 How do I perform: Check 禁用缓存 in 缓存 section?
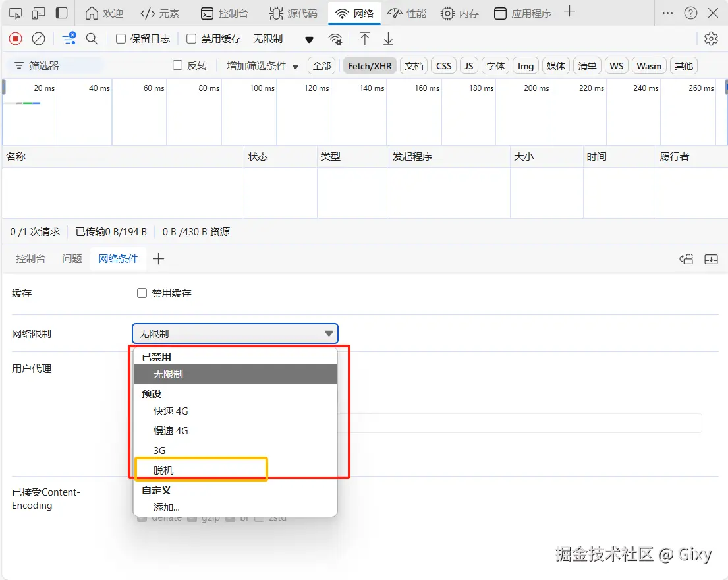pyautogui.click(x=142, y=293)
